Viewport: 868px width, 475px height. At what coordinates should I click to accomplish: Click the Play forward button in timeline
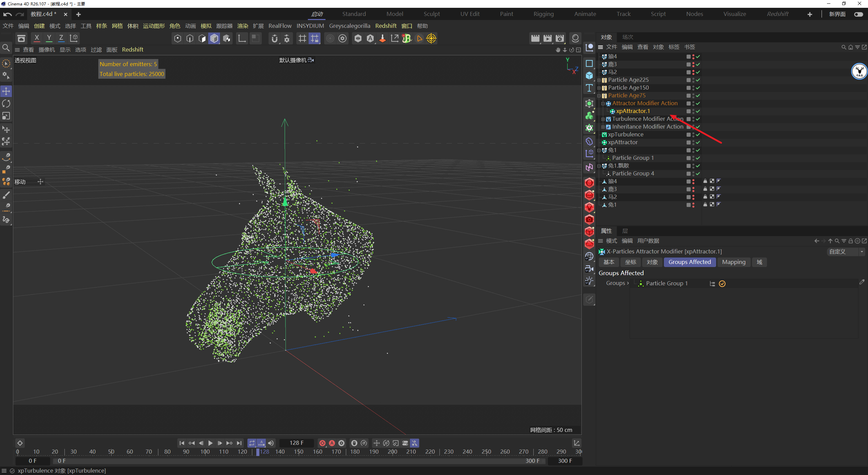pyautogui.click(x=210, y=443)
